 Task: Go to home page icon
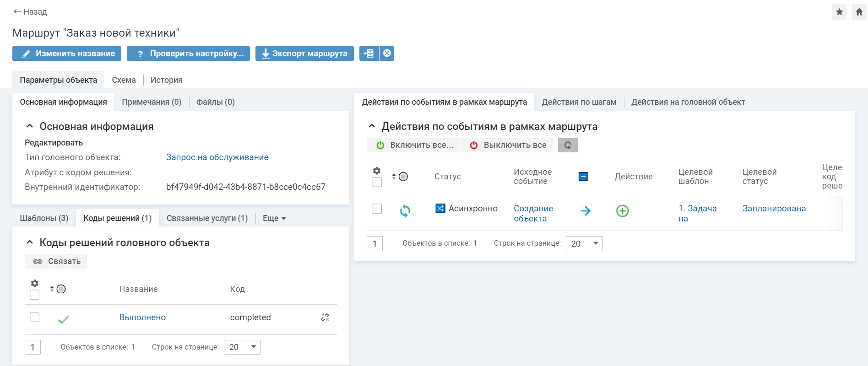tap(859, 12)
